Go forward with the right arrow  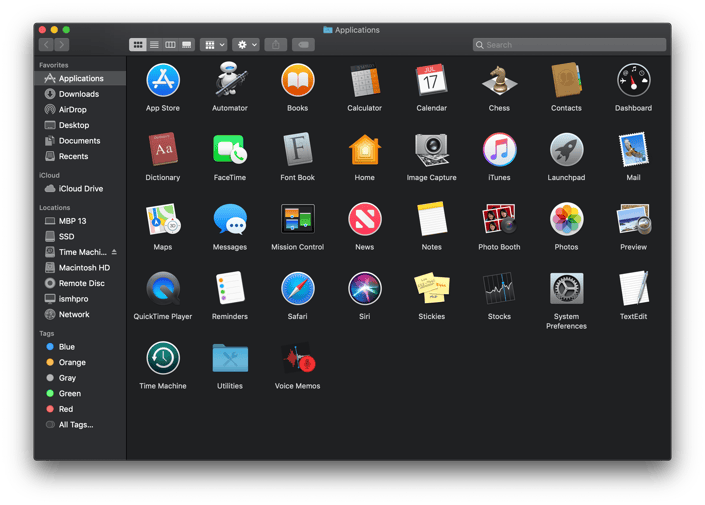click(x=62, y=45)
